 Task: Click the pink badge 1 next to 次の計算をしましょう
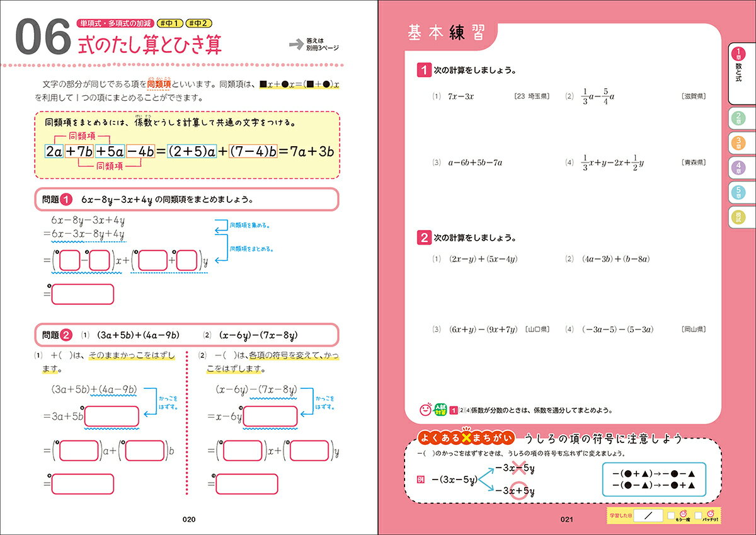tap(424, 70)
